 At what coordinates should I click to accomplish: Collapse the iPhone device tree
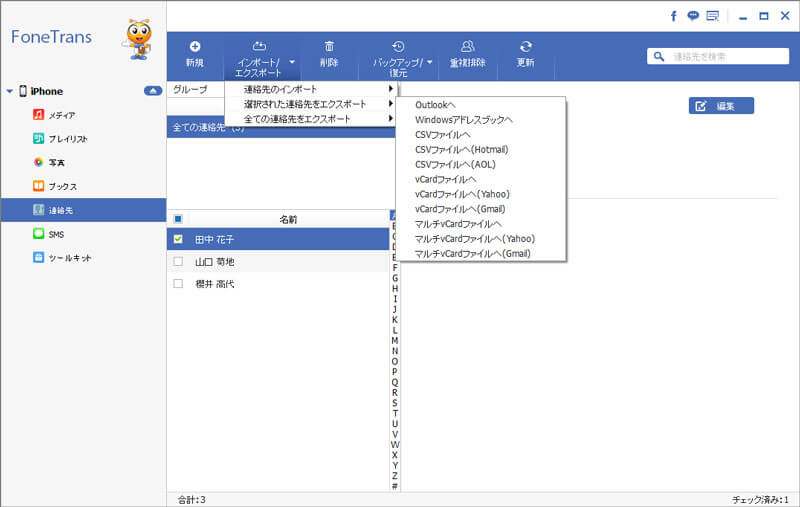pyautogui.click(x=9, y=91)
